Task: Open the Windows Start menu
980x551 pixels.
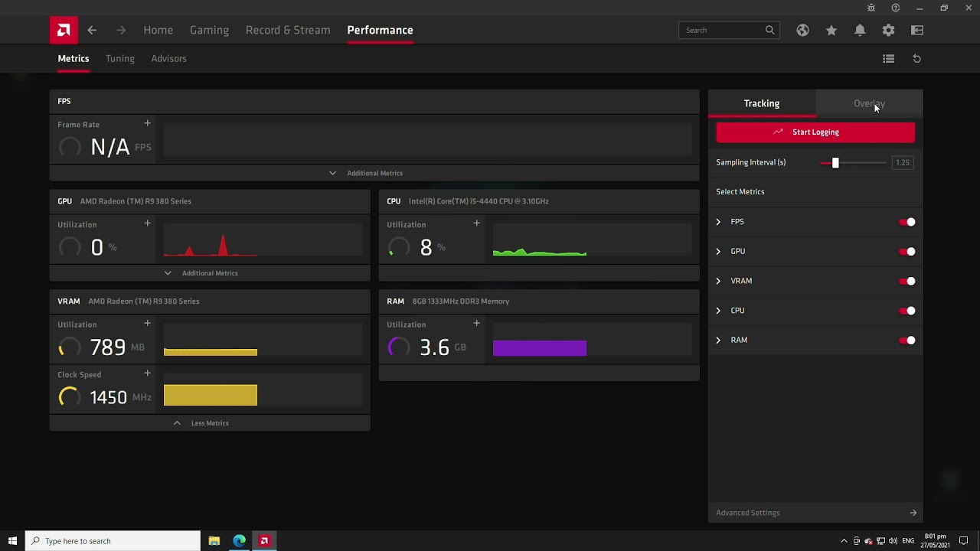Action: coord(12,541)
